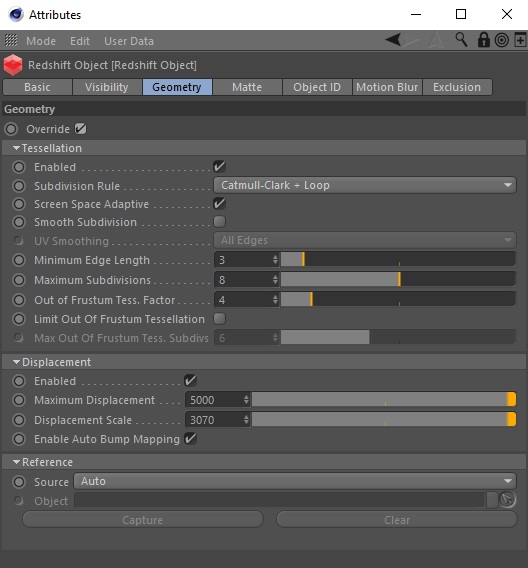Click keyframe dot beside Source
Viewport: 528px width, 568px height.
[19, 482]
